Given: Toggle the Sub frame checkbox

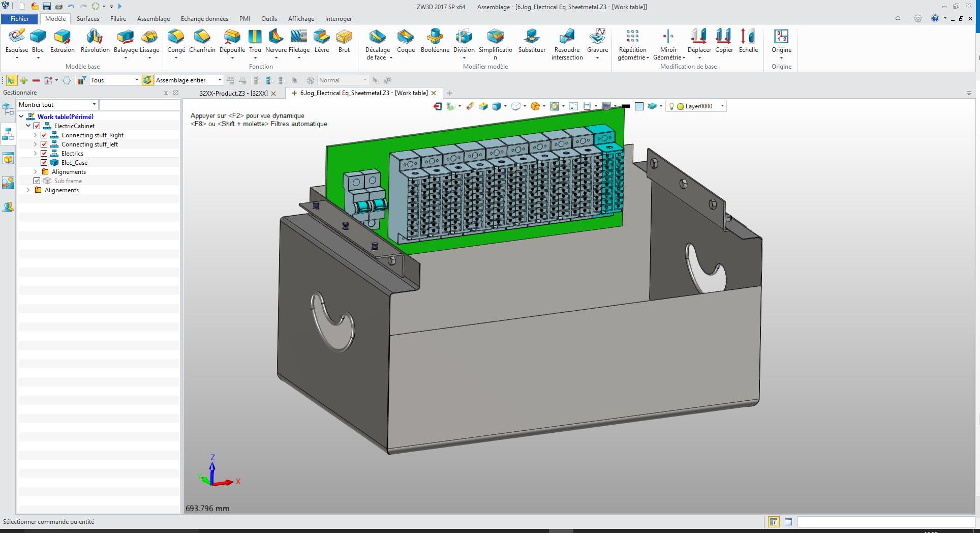Looking at the screenshot, I should coord(37,181).
